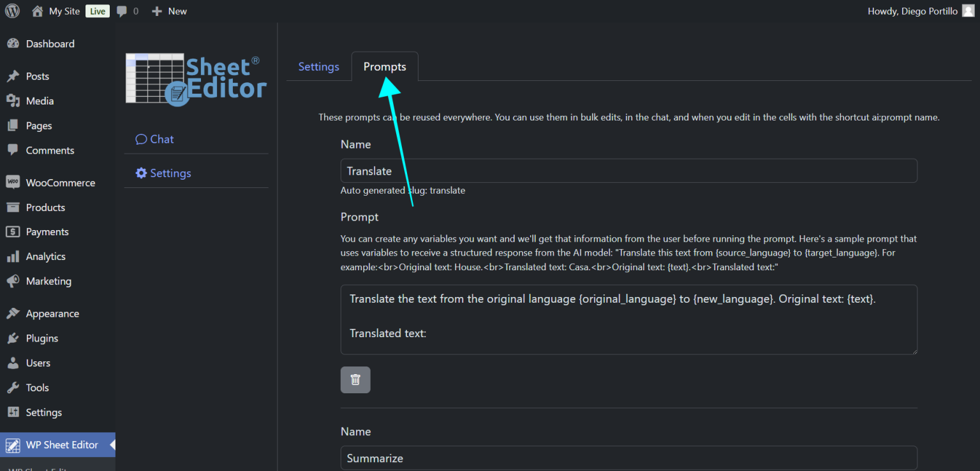Open the Howdy, Diego Portillo account menu
Viewport: 980px width, 471px height.
(912, 11)
